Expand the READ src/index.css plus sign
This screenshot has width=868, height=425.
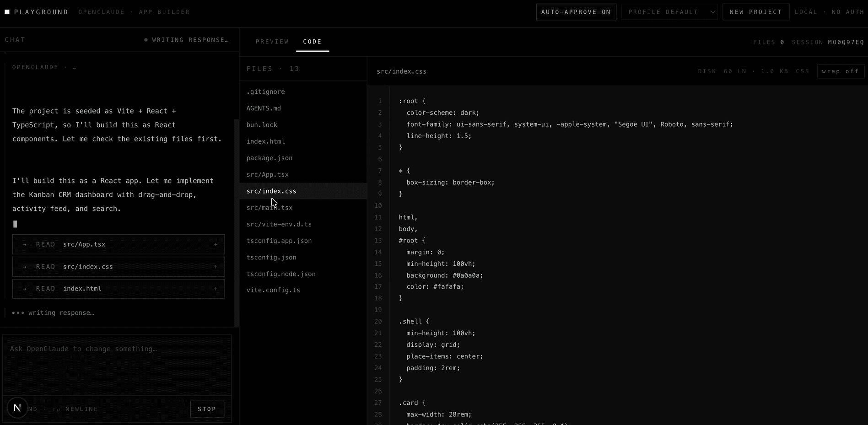216,267
